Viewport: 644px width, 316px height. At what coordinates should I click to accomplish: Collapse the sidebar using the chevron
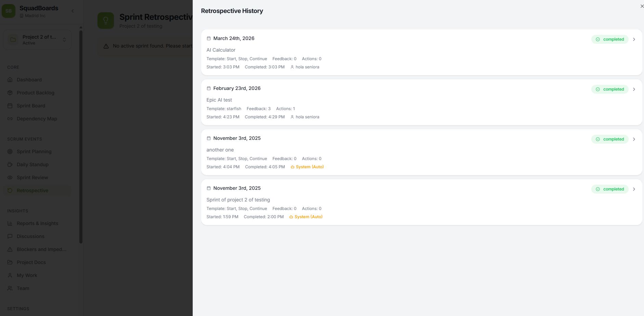73,11
